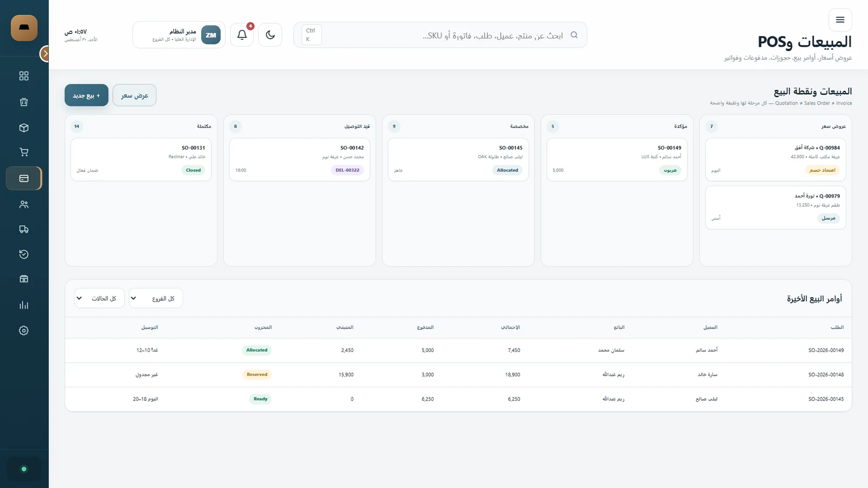
Task: Click the '+ بيع جديد' new sale button
Action: pos(86,95)
